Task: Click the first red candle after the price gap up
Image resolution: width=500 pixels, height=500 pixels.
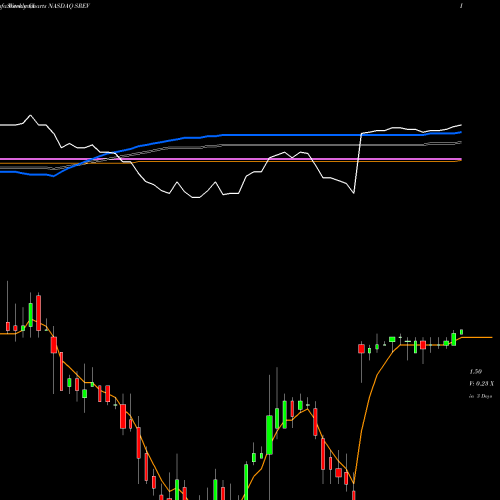Action: 361,349
